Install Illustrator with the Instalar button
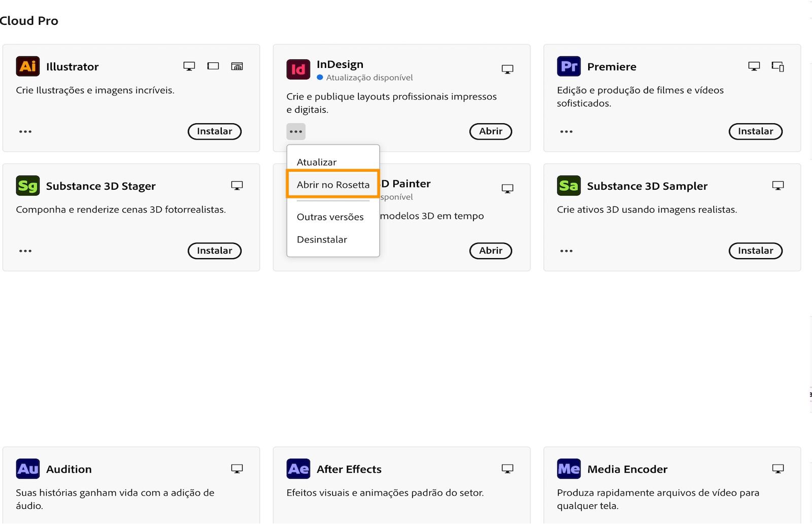This screenshot has width=812, height=524. point(215,131)
